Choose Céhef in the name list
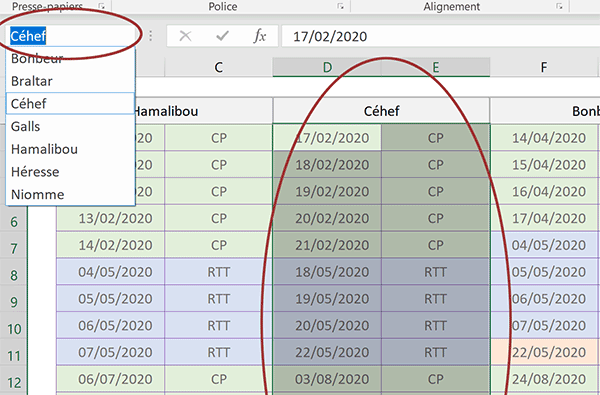The width and height of the screenshot is (600, 395). coord(70,103)
